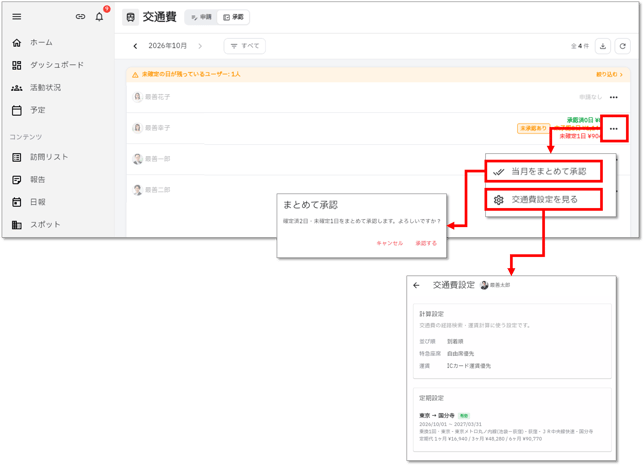Open 訪問リスト in the sidebar
Viewport: 644px width, 466px height.
pyautogui.click(x=49, y=157)
